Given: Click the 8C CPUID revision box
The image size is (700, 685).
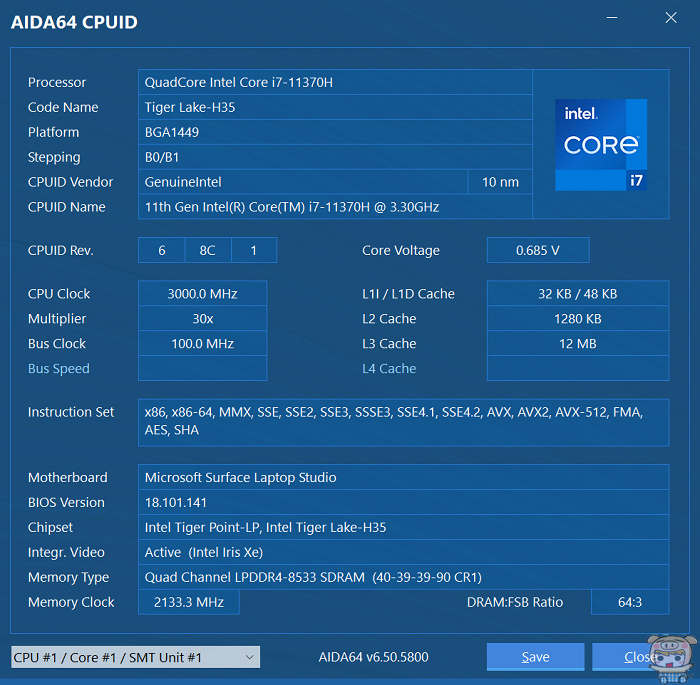Looking at the screenshot, I should point(207,251).
